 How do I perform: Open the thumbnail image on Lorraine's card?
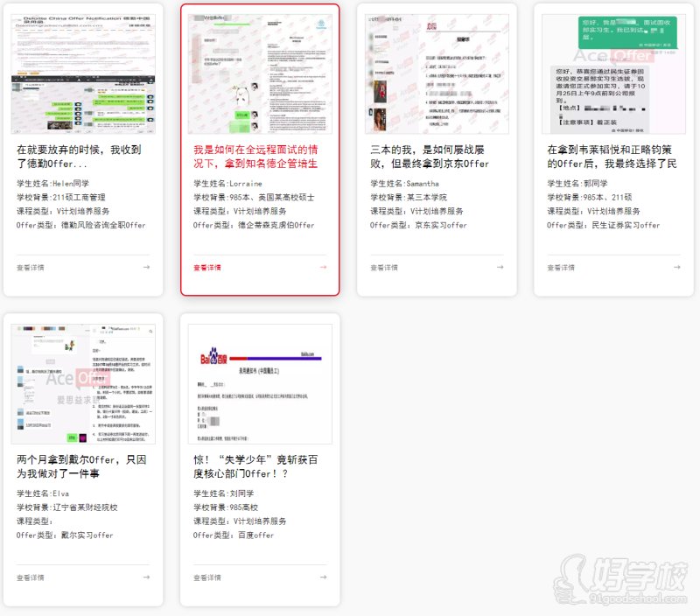[260, 73]
